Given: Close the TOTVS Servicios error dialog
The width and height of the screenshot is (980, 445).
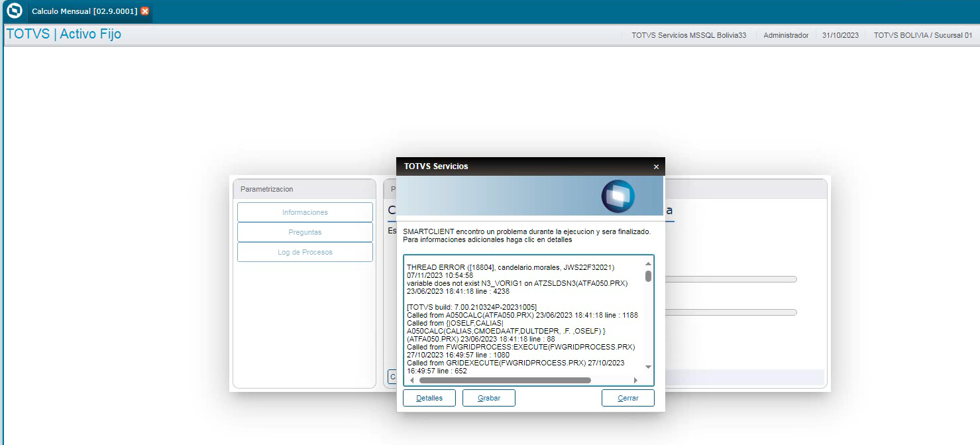Looking at the screenshot, I should (656, 167).
